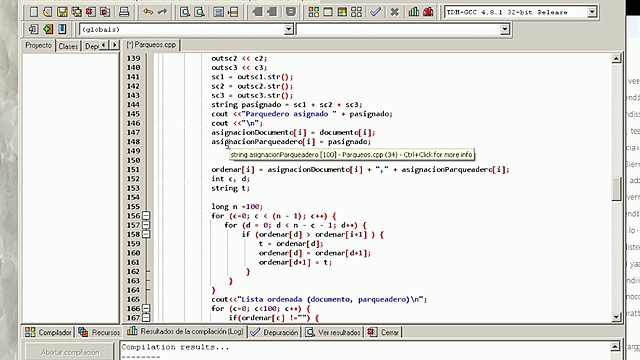
Task: Click the blue Go to bookmark icon
Action: [x=62, y=29]
